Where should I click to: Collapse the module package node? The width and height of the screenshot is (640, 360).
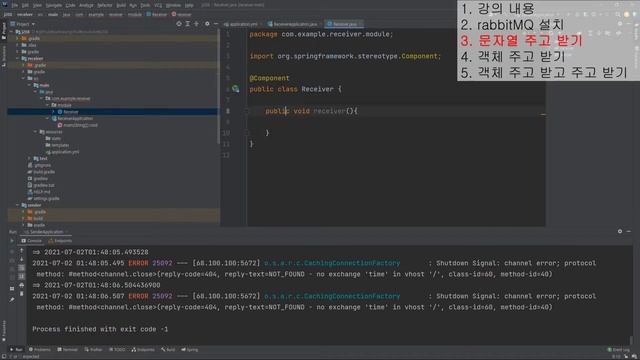[x=47, y=105]
